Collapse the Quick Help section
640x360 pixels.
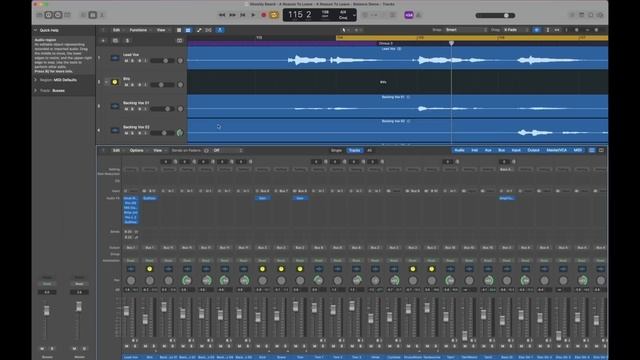click(36, 30)
